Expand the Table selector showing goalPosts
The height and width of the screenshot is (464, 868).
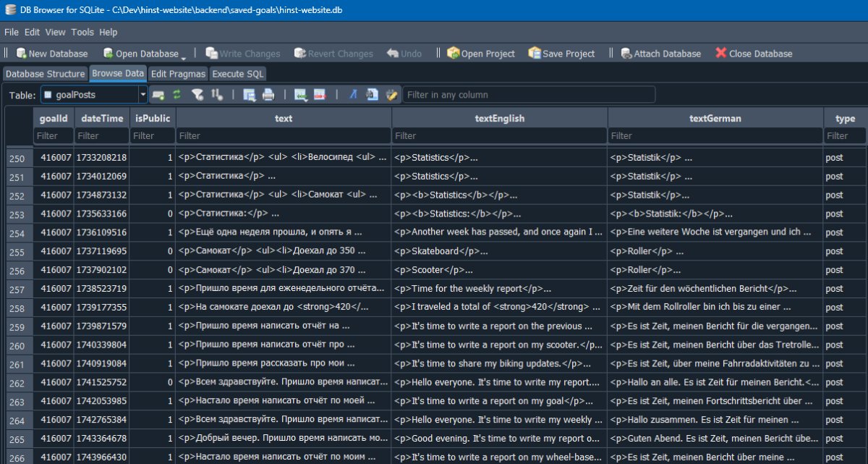point(142,95)
